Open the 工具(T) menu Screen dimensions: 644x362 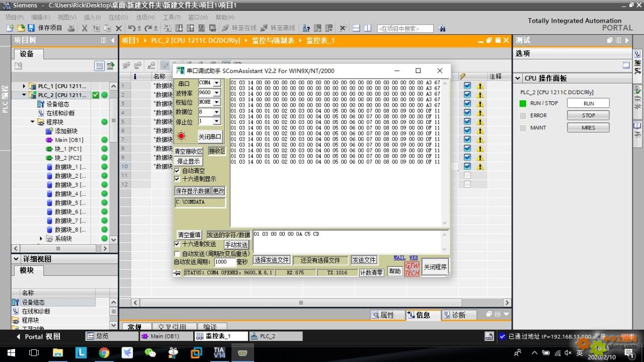click(x=172, y=17)
